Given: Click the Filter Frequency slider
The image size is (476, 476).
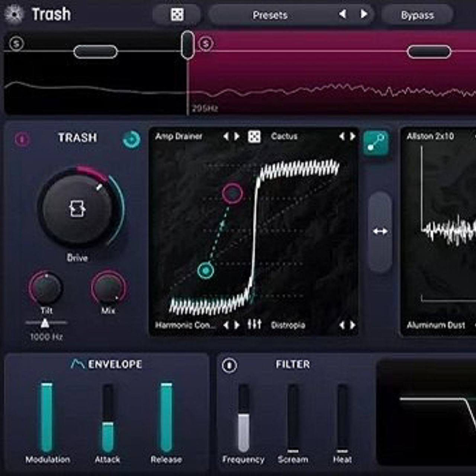Looking at the screenshot, I should (x=244, y=418).
